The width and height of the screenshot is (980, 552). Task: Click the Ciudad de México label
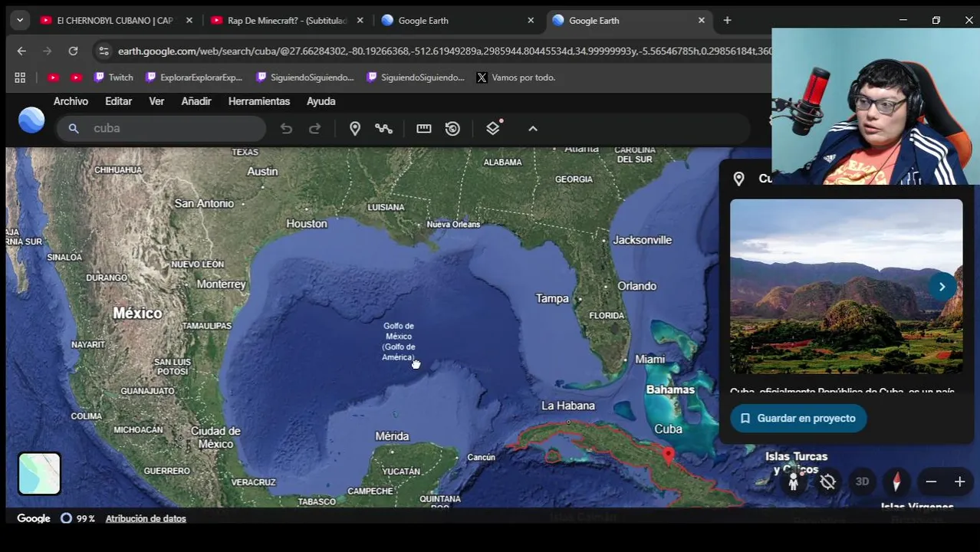217,437
